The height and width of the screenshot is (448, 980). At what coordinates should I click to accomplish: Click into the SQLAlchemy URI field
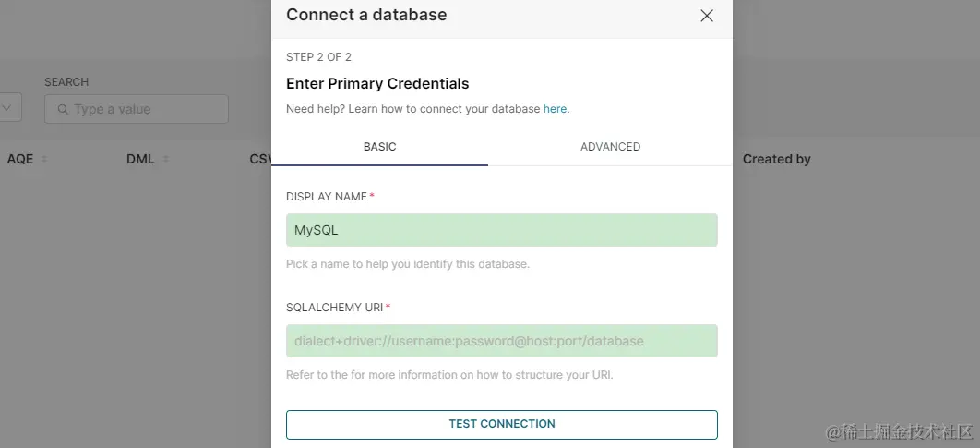(501, 341)
